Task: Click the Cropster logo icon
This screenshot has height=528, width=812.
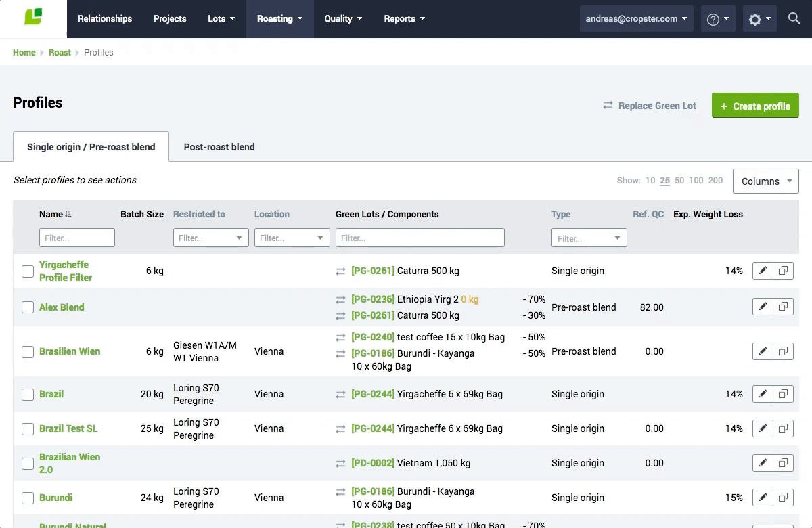Action: pyautogui.click(x=33, y=17)
